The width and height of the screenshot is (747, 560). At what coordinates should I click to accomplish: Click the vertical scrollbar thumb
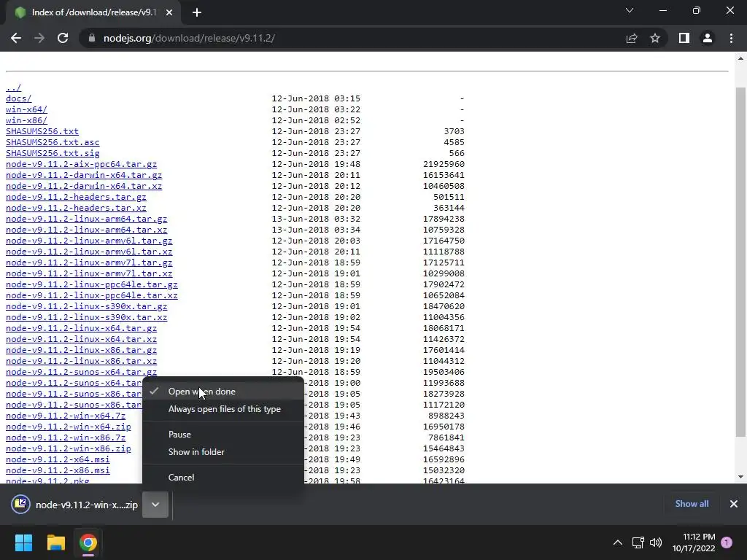tap(740, 262)
